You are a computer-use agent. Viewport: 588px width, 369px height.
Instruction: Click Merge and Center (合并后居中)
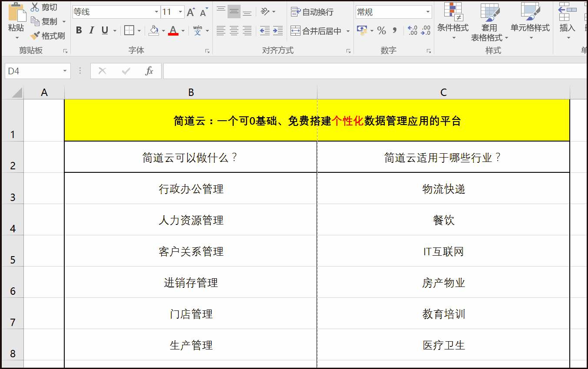[316, 31]
